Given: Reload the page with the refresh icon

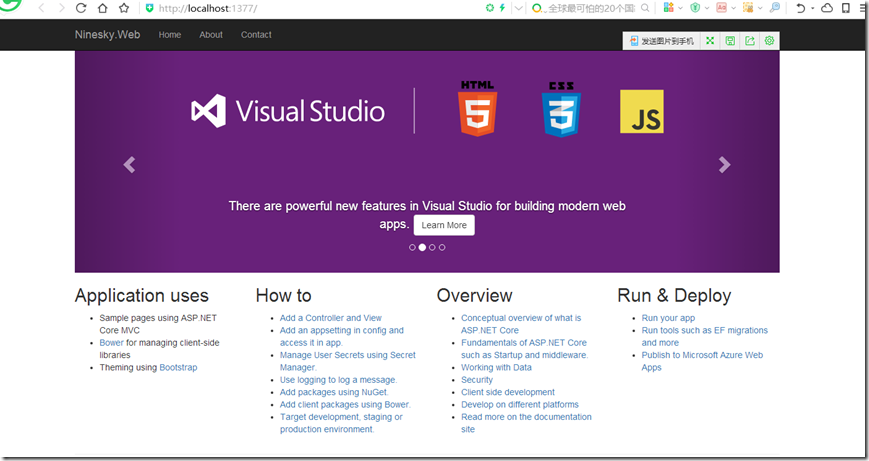Looking at the screenshot, I should [x=81, y=8].
